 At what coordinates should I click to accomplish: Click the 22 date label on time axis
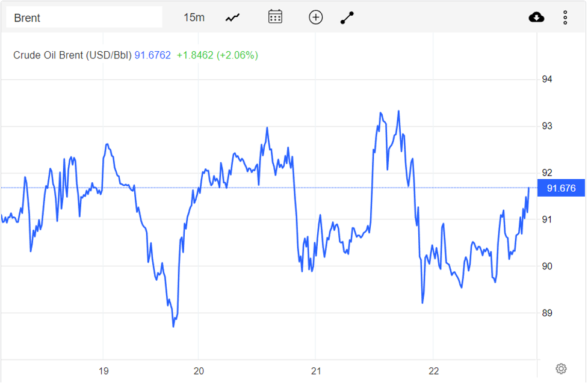coord(434,370)
